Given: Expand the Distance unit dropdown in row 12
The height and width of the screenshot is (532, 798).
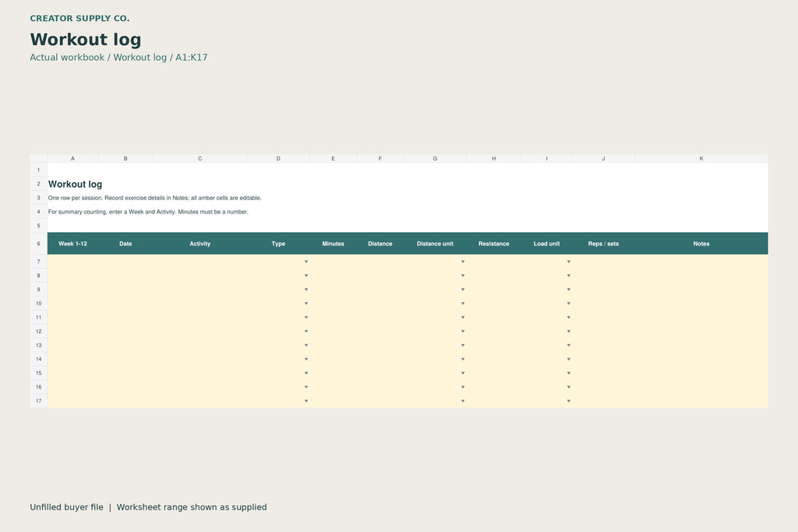Looking at the screenshot, I should (463, 332).
